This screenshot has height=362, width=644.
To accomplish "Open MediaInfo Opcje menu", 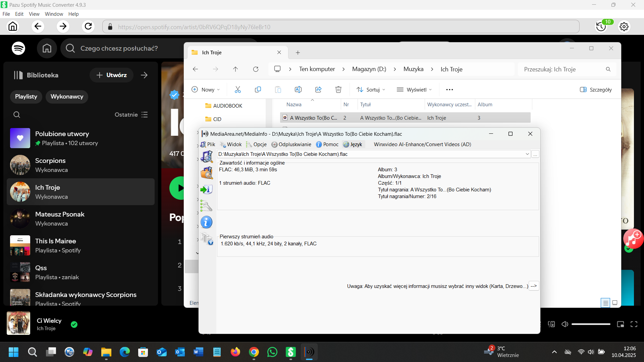I will [x=257, y=144].
